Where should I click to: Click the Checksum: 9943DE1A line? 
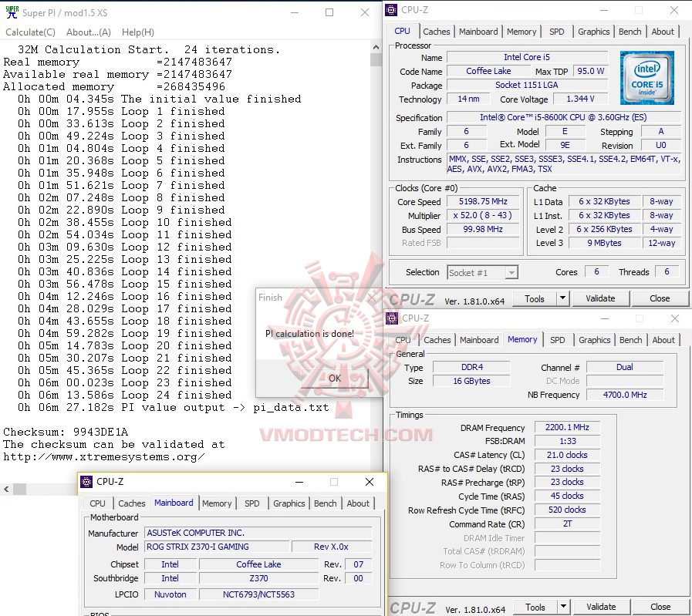coord(66,432)
